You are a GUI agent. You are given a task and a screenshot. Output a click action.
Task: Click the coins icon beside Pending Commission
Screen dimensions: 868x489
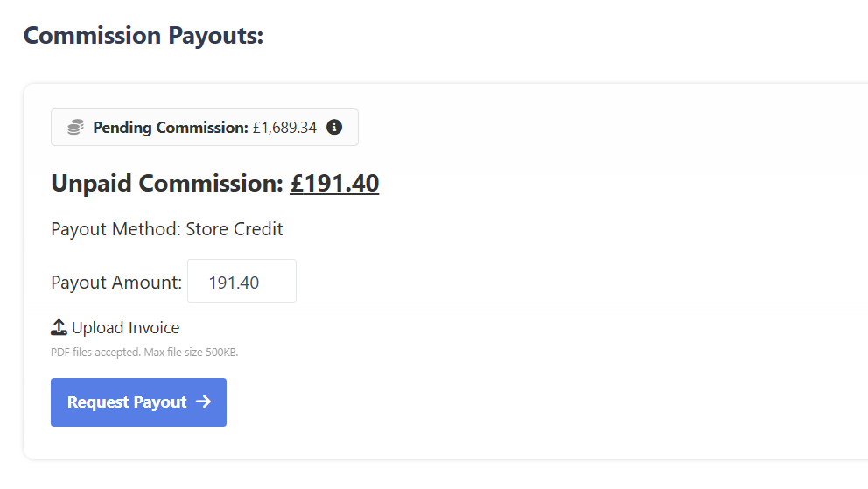(x=76, y=128)
